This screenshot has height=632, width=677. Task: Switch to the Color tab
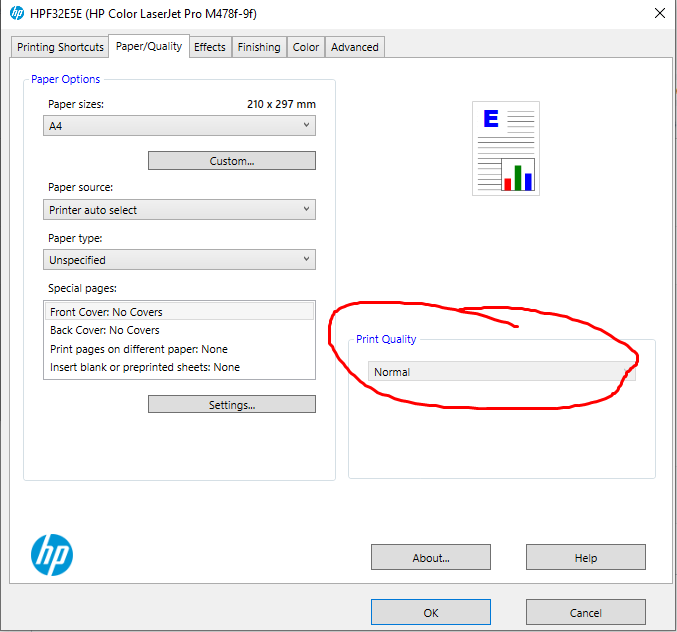click(306, 47)
